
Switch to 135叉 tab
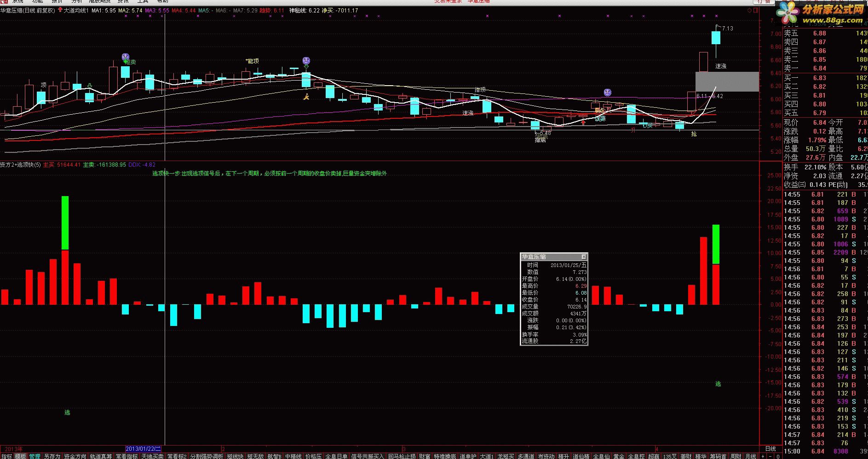click(670, 456)
